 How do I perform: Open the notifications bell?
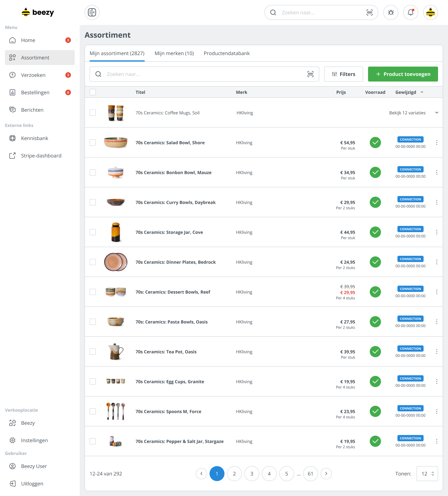[x=411, y=12]
